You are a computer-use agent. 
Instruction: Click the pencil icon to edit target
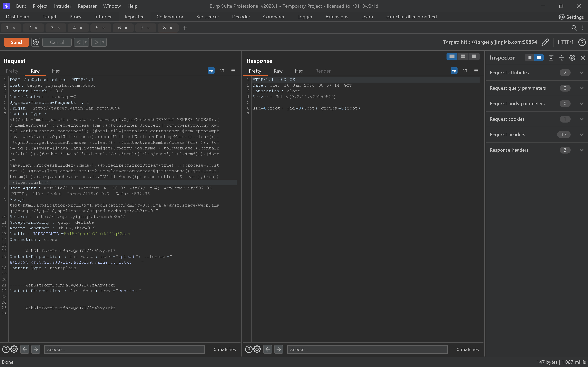tap(545, 42)
